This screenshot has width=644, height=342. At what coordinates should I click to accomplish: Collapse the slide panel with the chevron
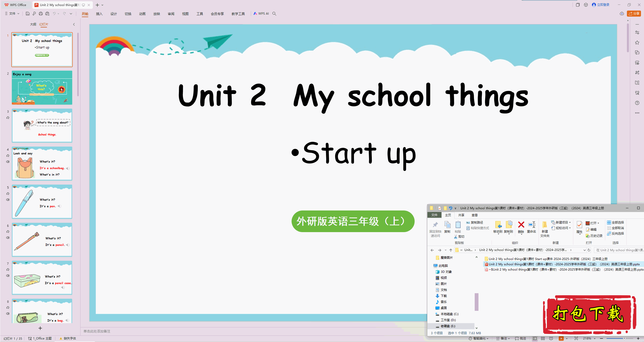point(74,24)
